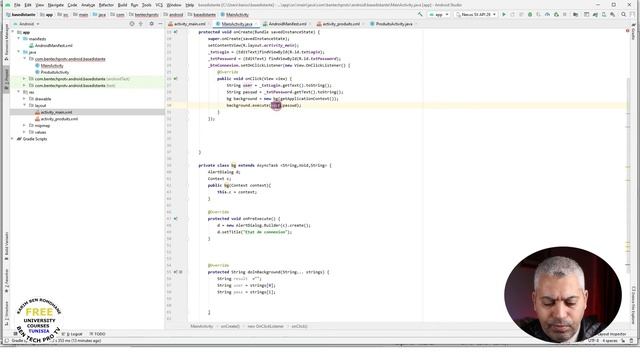This screenshot has height=360, width=640.
Task: Expand the mipmap folder node
Action: pos(24,125)
